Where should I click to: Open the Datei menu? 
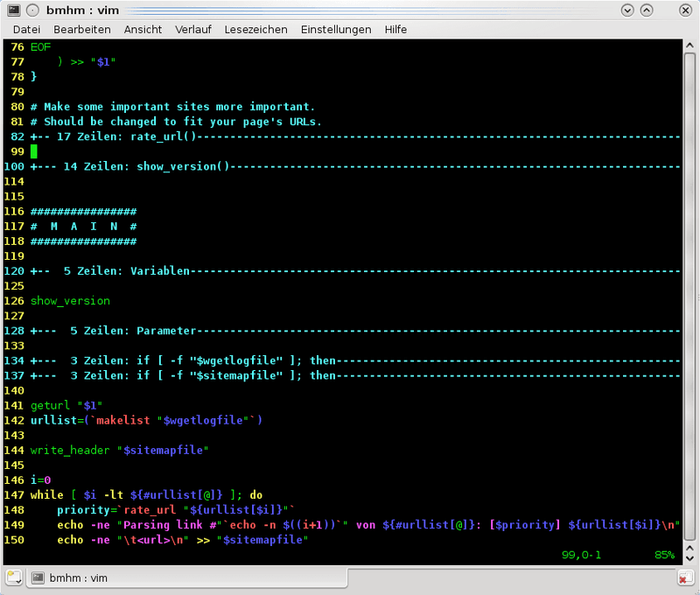[26, 29]
